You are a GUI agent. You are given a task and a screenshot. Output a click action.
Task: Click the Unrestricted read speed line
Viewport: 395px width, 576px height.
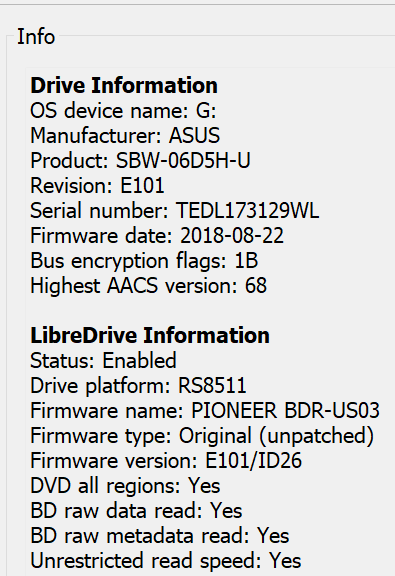click(166, 561)
